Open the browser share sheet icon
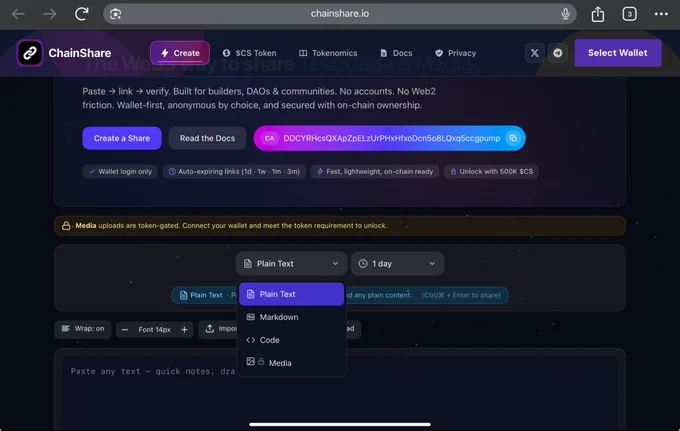The image size is (680, 431). click(x=598, y=14)
